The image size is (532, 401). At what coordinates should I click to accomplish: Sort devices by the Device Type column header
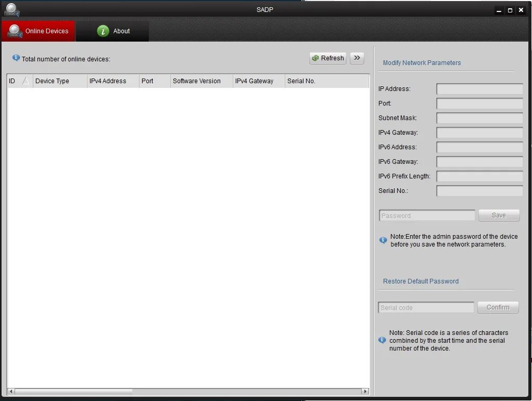[52, 81]
